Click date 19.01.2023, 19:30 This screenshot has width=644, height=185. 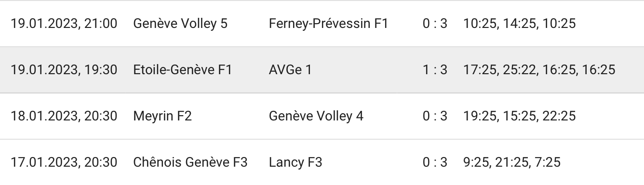[64, 70]
